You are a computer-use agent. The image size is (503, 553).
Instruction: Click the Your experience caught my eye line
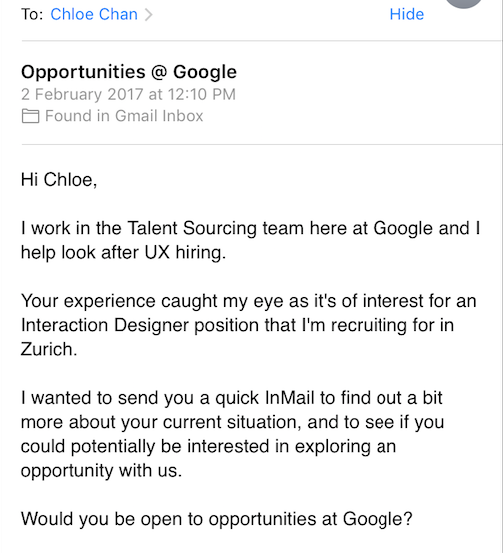point(249,301)
